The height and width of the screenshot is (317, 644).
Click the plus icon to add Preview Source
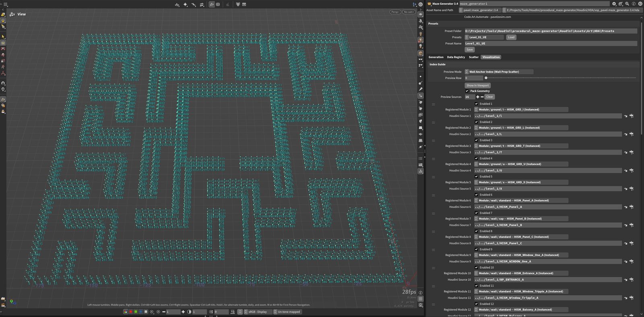478,97
